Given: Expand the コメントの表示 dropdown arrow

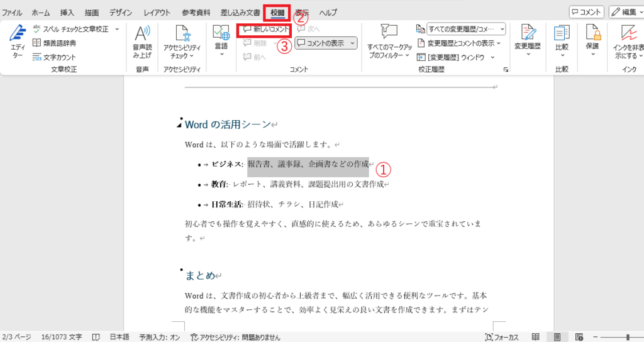Looking at the screenshot, I should click(x=352, y=43).
